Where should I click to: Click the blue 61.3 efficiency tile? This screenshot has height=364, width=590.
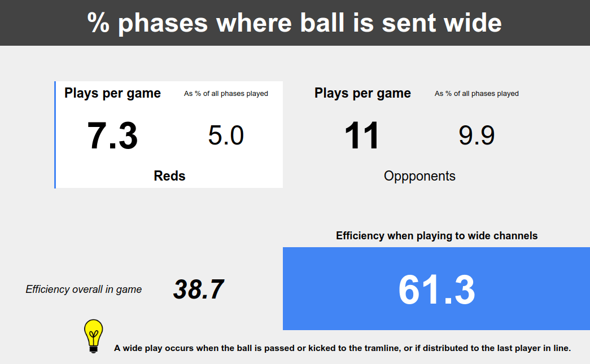pos(436,289)
